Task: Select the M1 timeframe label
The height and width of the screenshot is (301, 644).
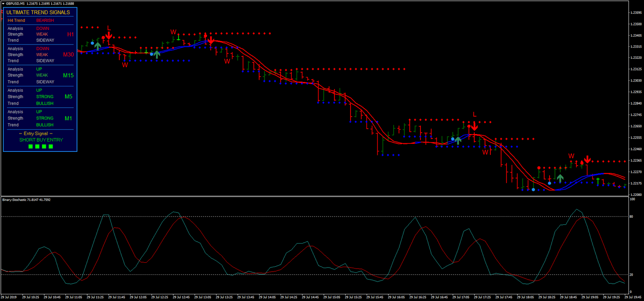Action: [x=69, y=118]
